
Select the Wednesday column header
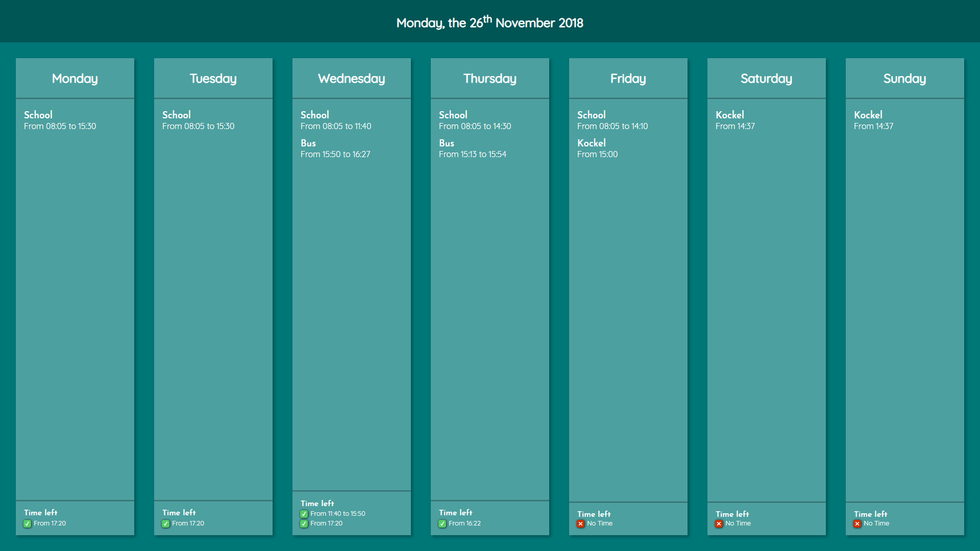(x=352, y=79)
